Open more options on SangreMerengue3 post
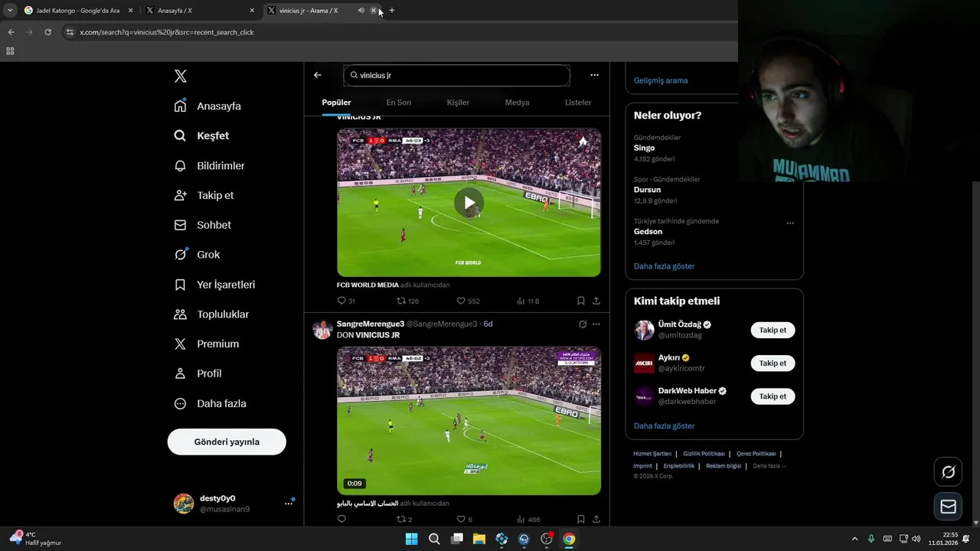 (596, 324)
